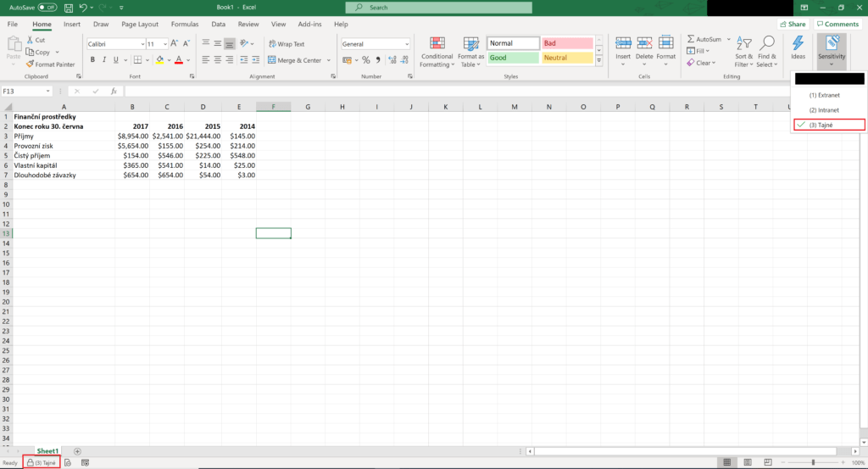Image resolution: width=868 pixels, height=469 pixels.
Task: Click the Sort & Filter icon
Action: pos(743,50)
